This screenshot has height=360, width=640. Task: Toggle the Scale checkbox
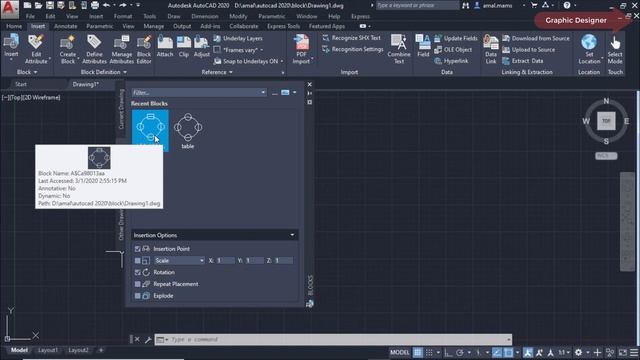point(138,260)
